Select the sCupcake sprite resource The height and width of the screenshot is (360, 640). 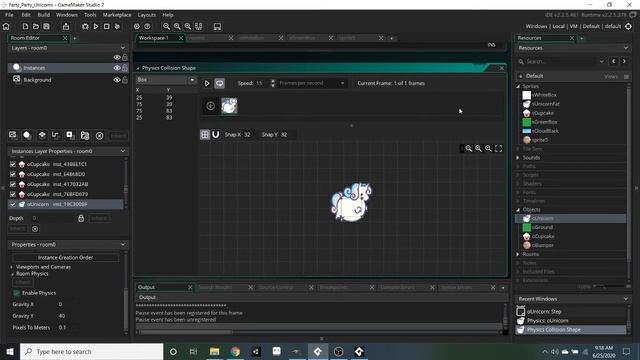click(542, 113)
